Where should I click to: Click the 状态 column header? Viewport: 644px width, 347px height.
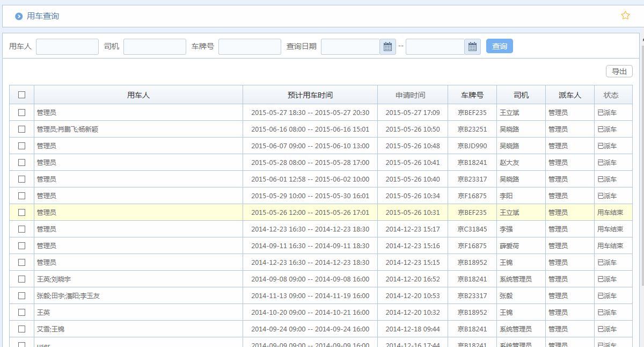click(x=611, y=95)
